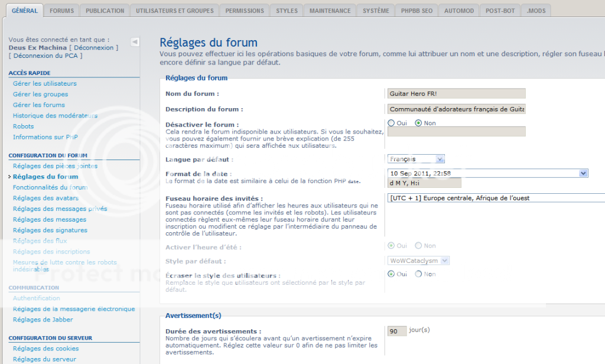Open the Permissions tab
Screen dimensions: 605x364
tap(245, 11)
